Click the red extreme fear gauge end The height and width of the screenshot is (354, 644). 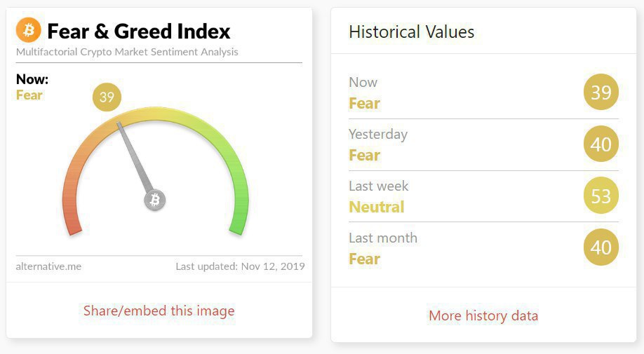(x=73, y=225)
